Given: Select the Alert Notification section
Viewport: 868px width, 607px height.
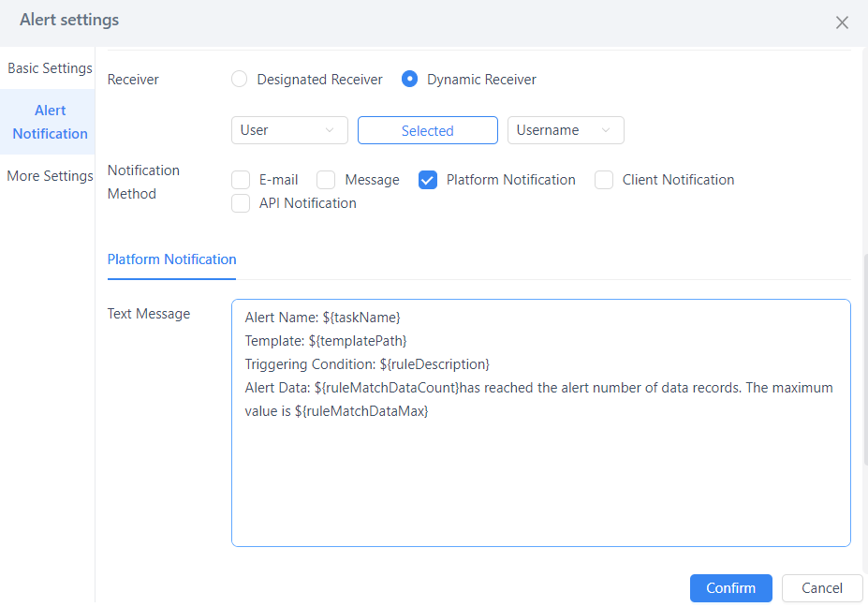Looking at the screenshot, I should pos(48,122).
